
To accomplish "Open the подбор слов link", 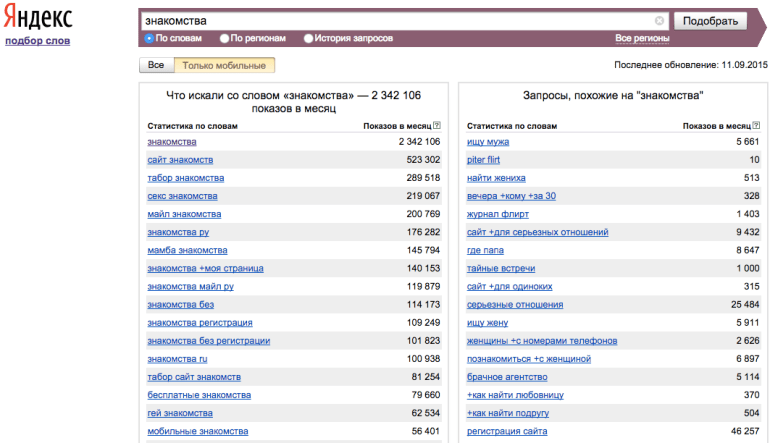I will 37,41.
